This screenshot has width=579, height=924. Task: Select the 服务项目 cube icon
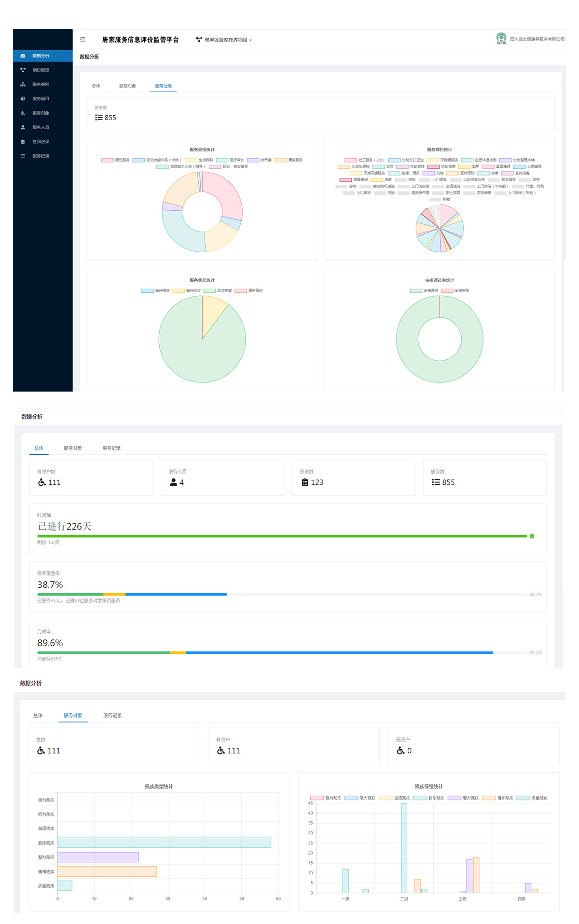point(23,99)
